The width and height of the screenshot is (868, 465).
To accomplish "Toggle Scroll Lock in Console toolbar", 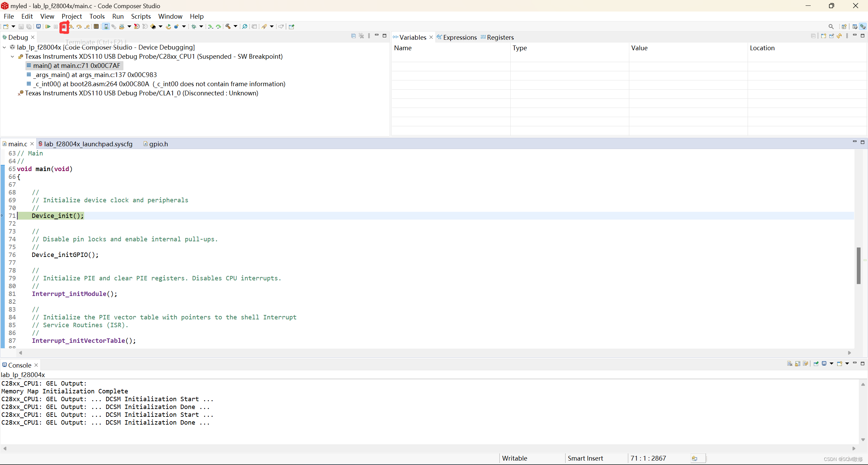I will (x=798, y=364).
